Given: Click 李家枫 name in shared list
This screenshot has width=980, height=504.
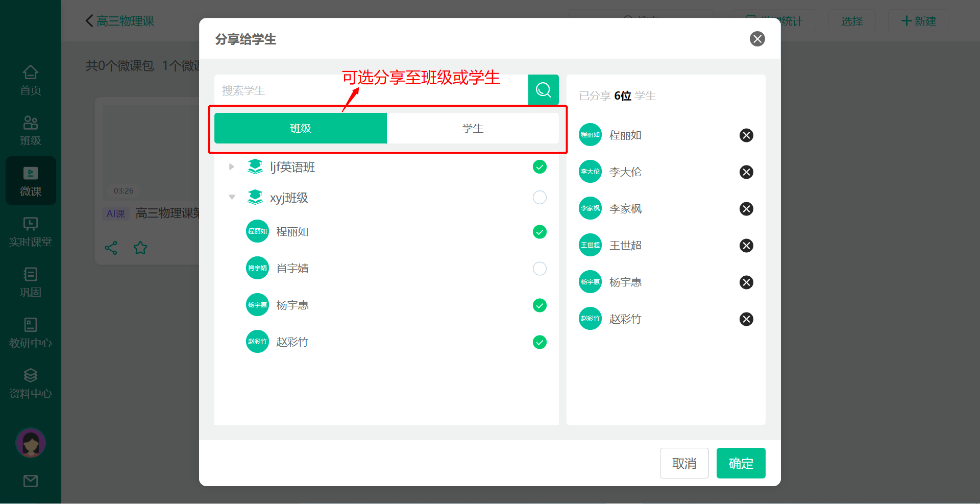Looking at the screenshot, I should [625, 209].
